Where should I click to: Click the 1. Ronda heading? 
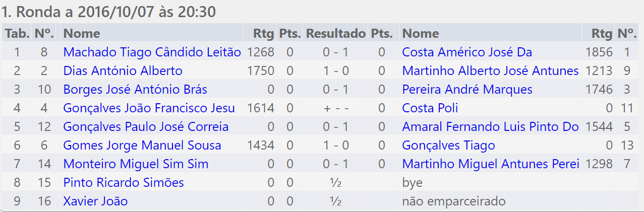tap(108, 12)
